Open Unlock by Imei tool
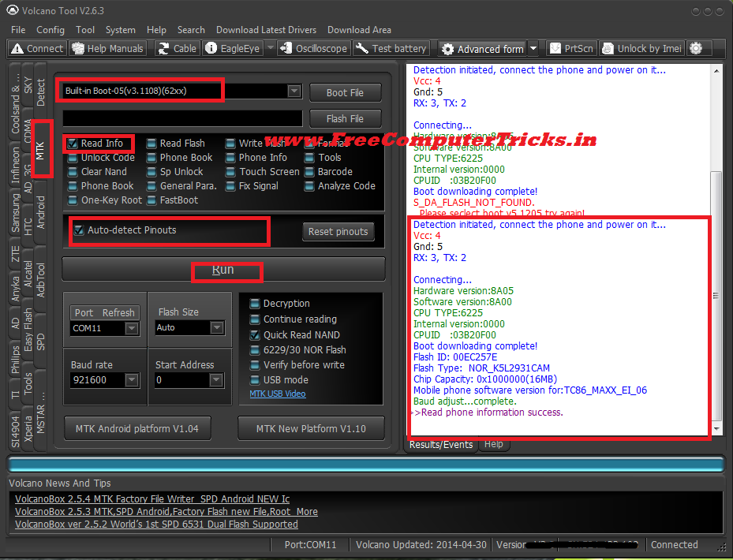The image size is (733, 560). coord(641,49)
